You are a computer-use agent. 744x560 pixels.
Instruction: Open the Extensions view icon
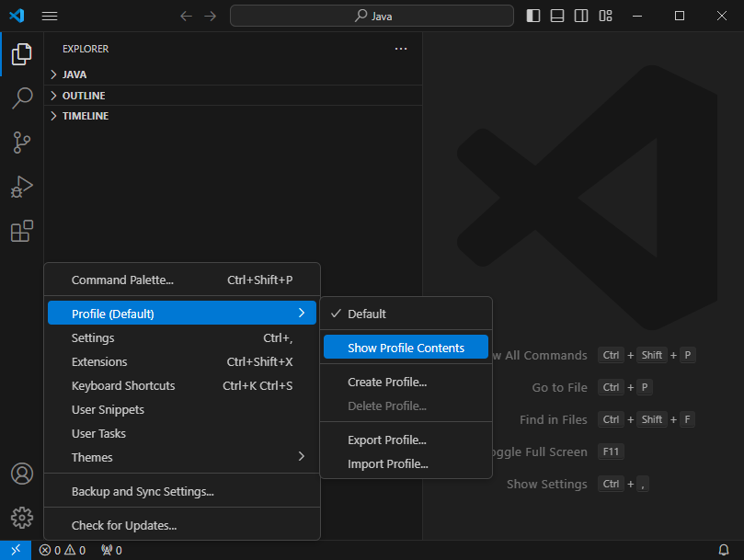22,231
